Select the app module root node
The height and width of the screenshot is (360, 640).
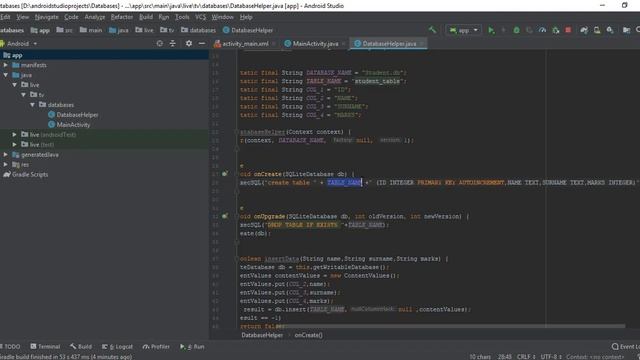pyautogui.click(x=13, y=55)
